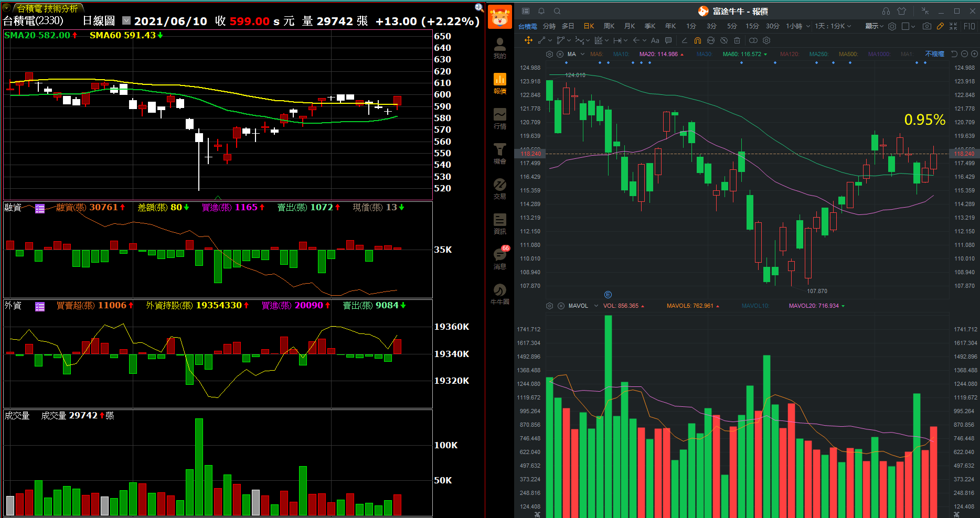Open the 報價 quotes sidebar icon
The width and height of the screenshot is (980, 518).
[499, 83]
